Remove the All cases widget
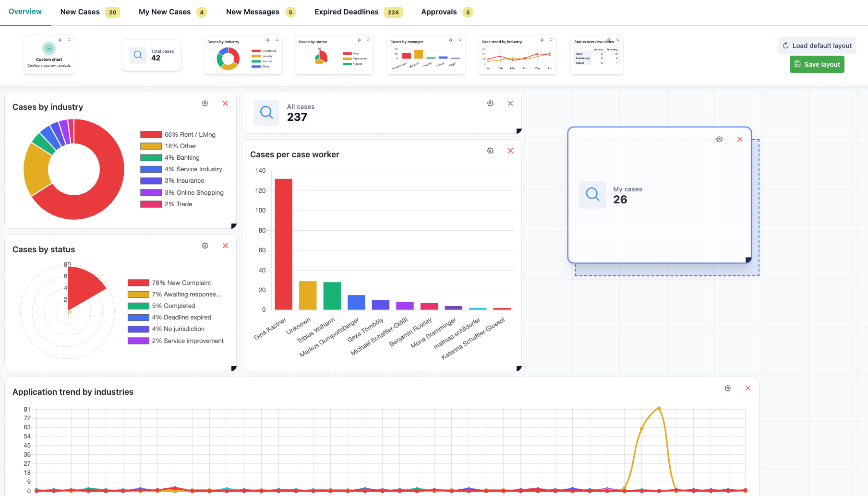 [x=510, y=103]
